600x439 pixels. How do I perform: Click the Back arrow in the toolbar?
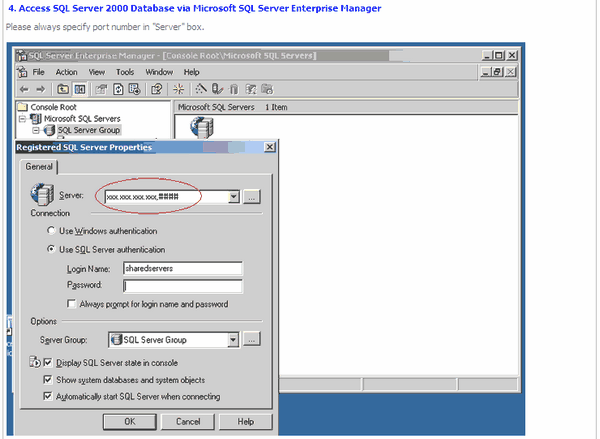pyautogui.click(x=24, y=90)
